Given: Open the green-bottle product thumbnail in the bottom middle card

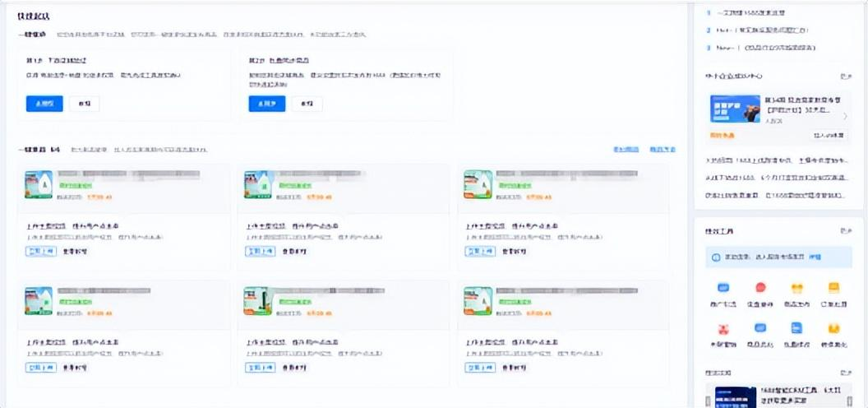Looking at the screenshot, I should [x=258, y=301].
